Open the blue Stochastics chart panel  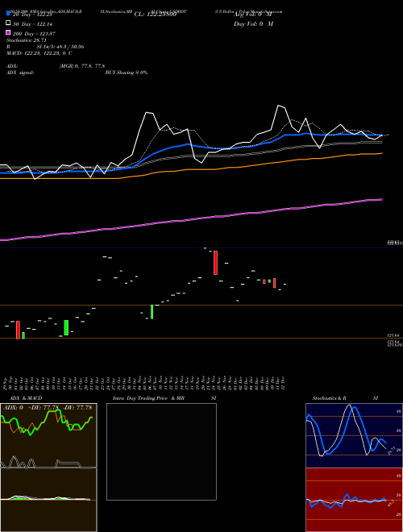354,435
